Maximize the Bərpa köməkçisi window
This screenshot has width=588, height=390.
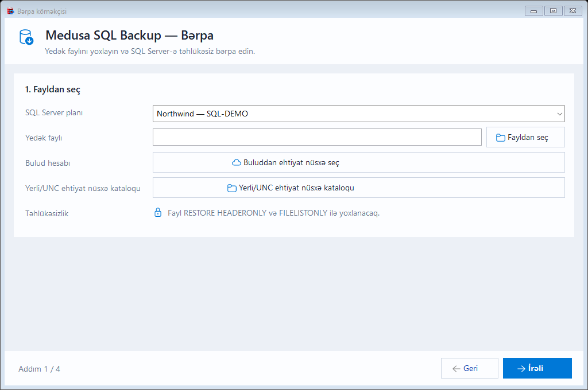(x=553, y=11)
